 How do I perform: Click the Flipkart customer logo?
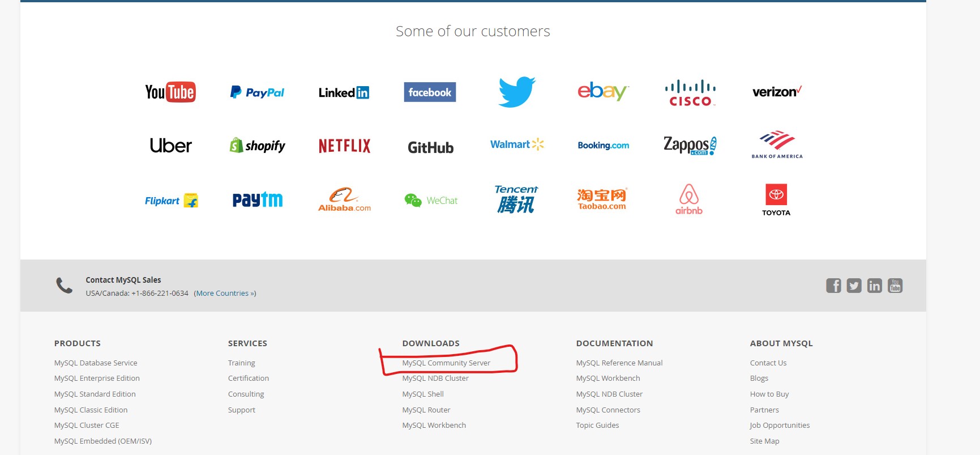(x=171, y=201)
